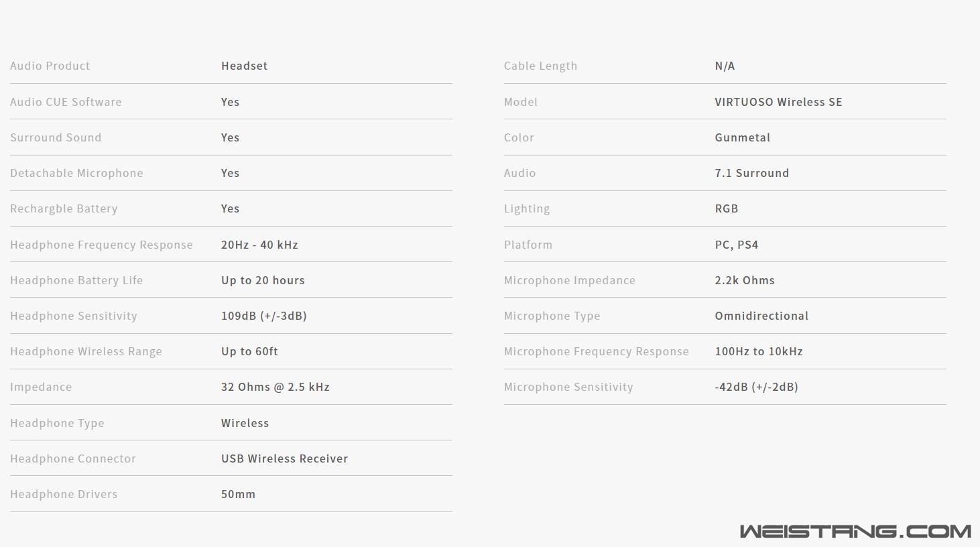Click the Headphone Frequency Response label
Image resolution: width=980 pixels, height=547 pixels.
[x=101, y=245]
